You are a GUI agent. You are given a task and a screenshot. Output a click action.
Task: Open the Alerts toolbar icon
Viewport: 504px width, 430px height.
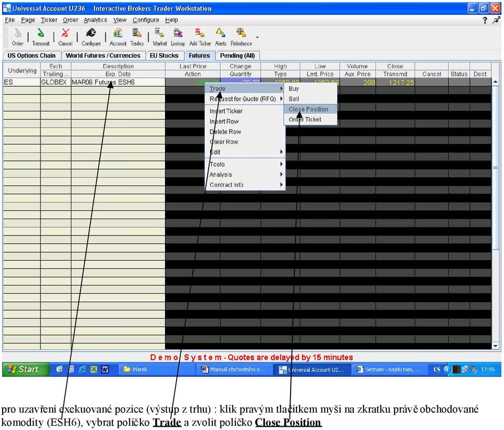[x=221, y=37]
